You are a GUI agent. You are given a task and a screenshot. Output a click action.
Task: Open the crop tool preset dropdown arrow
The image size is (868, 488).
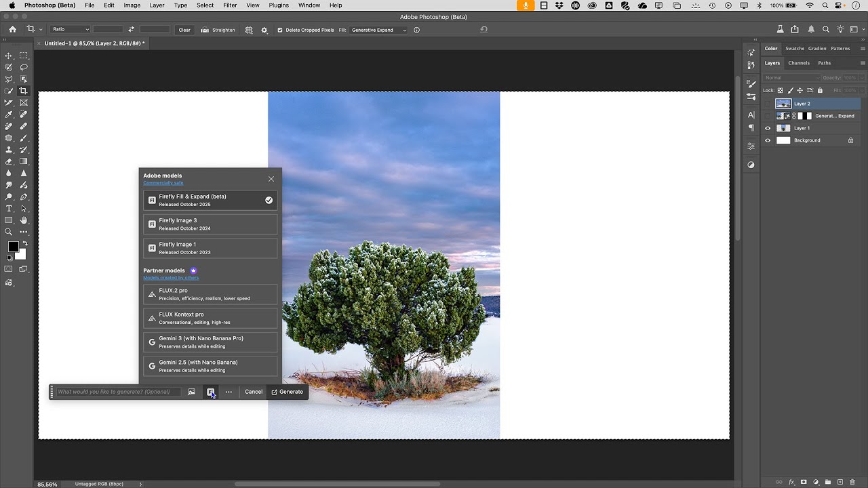(x=41, y=30)
